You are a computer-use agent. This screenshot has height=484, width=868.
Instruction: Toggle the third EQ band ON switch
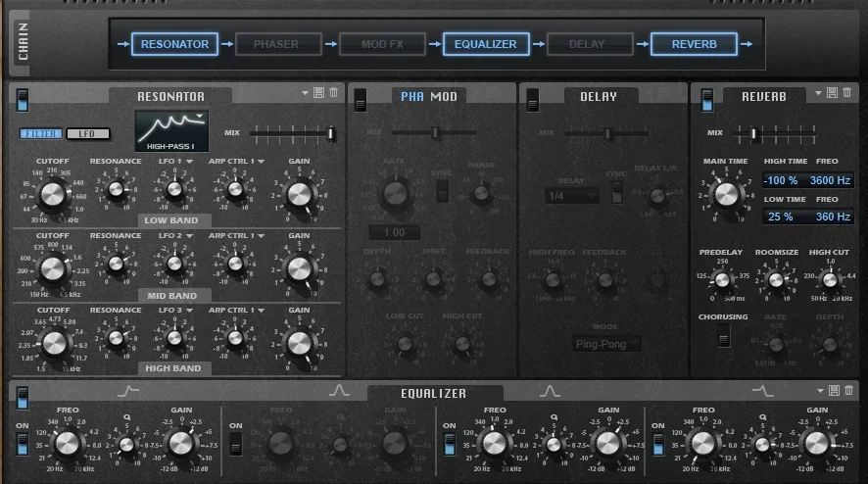pyautogui.click(x=450, y=444)
